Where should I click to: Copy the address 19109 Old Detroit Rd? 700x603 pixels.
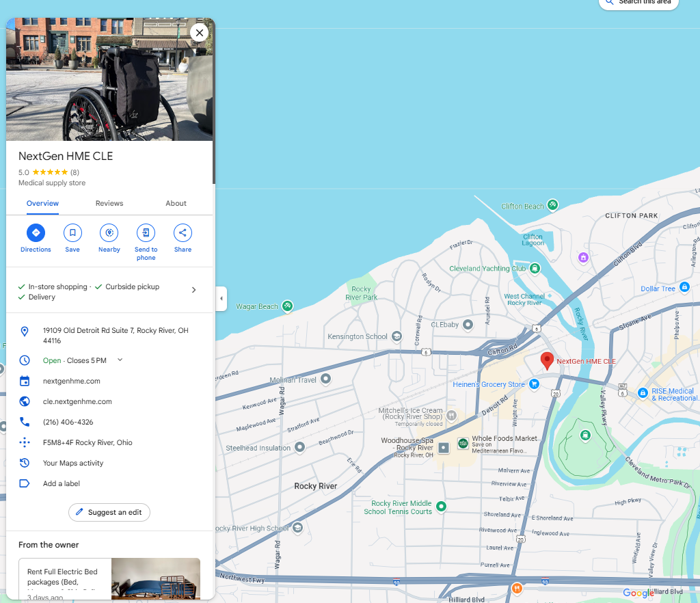tap(116, 336)
